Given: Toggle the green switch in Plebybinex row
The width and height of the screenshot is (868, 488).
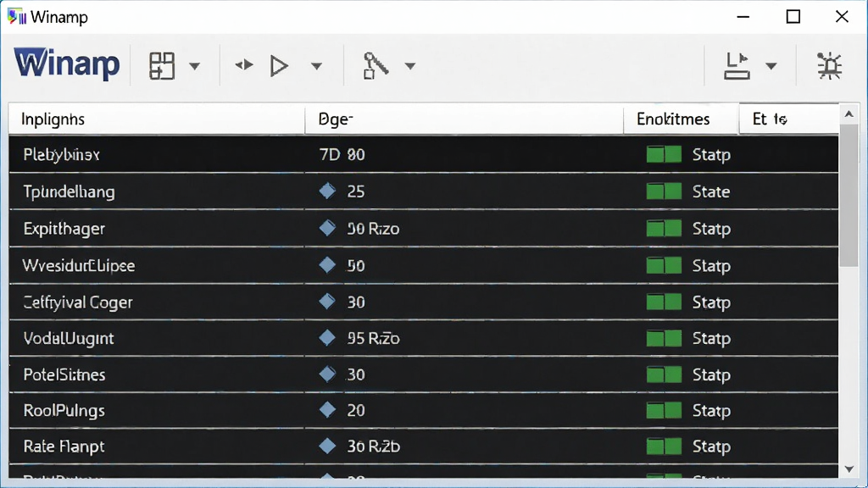Looking at the screenshot, I should (x=664, y=154).
